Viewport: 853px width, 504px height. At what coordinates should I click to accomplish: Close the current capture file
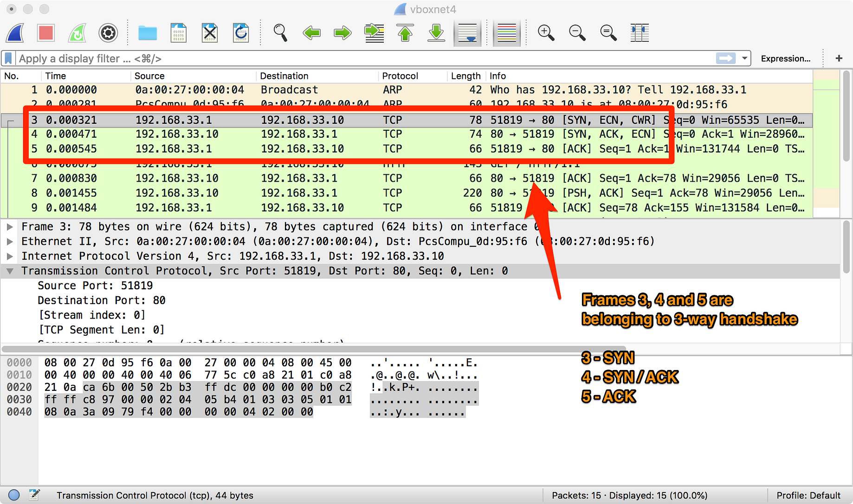(x=210, y=33)
